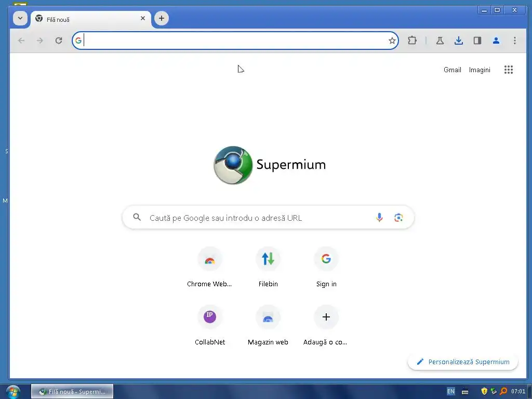Go back to the previous page
Image resolution: width=532 pixels, height=399 pixels.
pyautogui.click(x=21, y=41)
